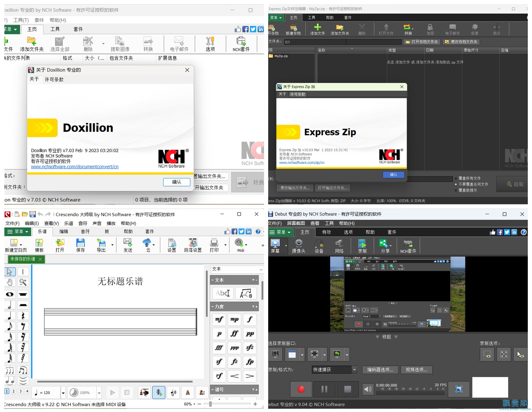Open nchsoftware.com/documentconvert/cn link
This screenshot has width=532, height=412.
pyautogui.click(x=75, y=167)
